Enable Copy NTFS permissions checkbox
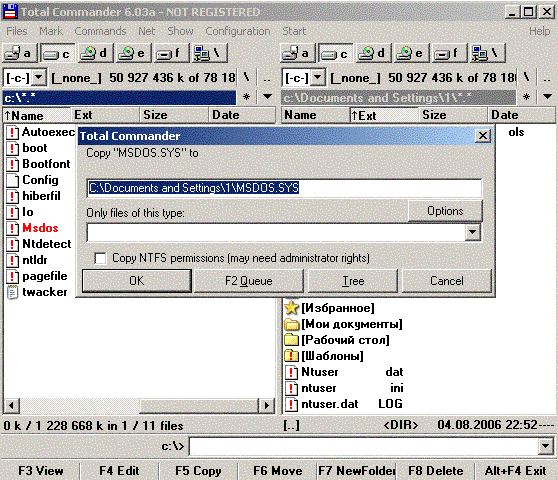 (100, 258)
